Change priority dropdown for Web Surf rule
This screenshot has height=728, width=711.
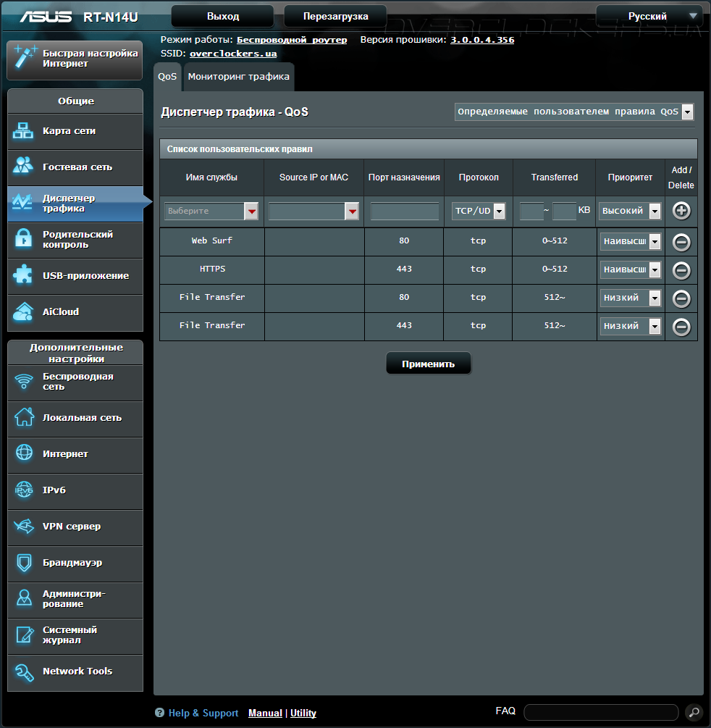pos(630,241)
